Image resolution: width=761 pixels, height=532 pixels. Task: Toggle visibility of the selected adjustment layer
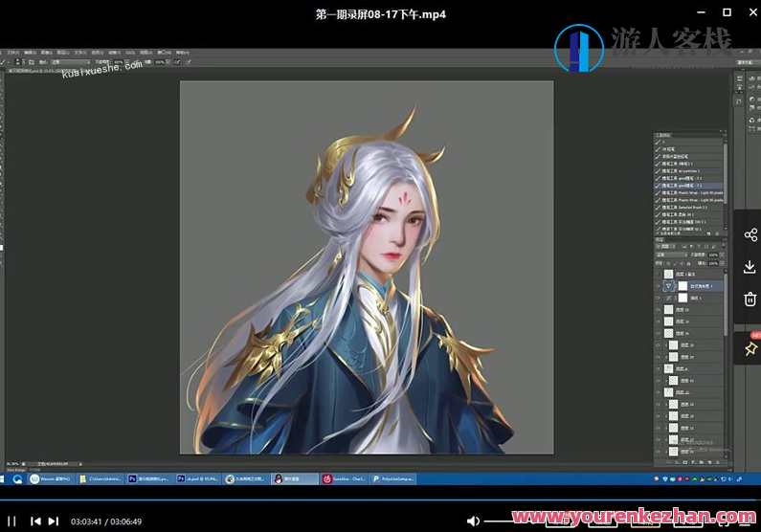click(659, 286)
